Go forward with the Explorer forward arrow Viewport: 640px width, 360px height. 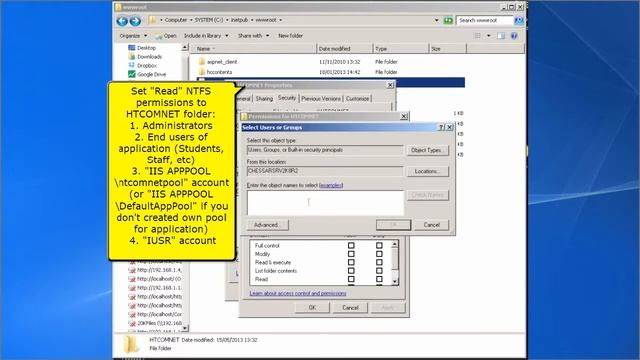pos(135,21)
